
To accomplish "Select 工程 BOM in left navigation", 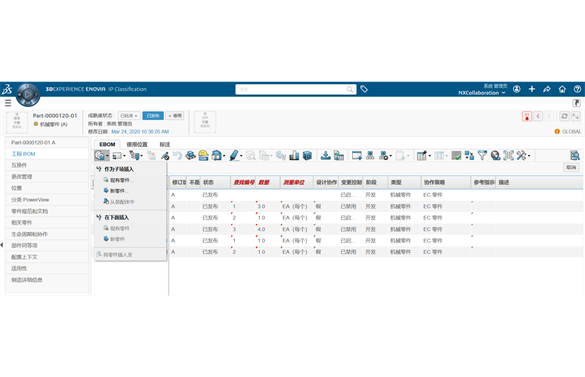I will pos(23,154).
